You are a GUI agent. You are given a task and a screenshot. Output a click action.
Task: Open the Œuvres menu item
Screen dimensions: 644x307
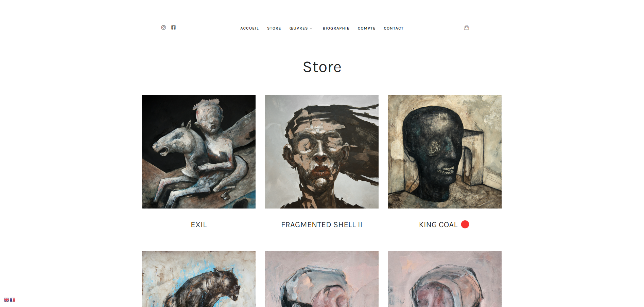coord(298,28)
